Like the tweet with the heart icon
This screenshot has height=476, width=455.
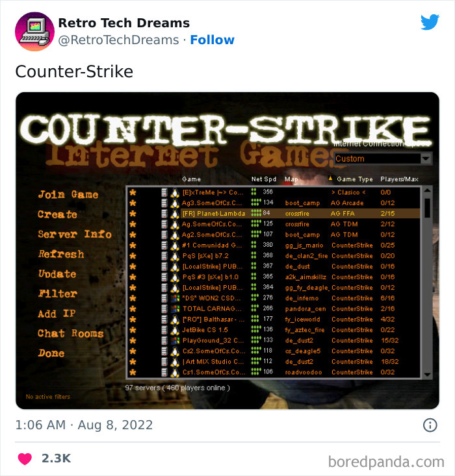[x=25, y=458]
